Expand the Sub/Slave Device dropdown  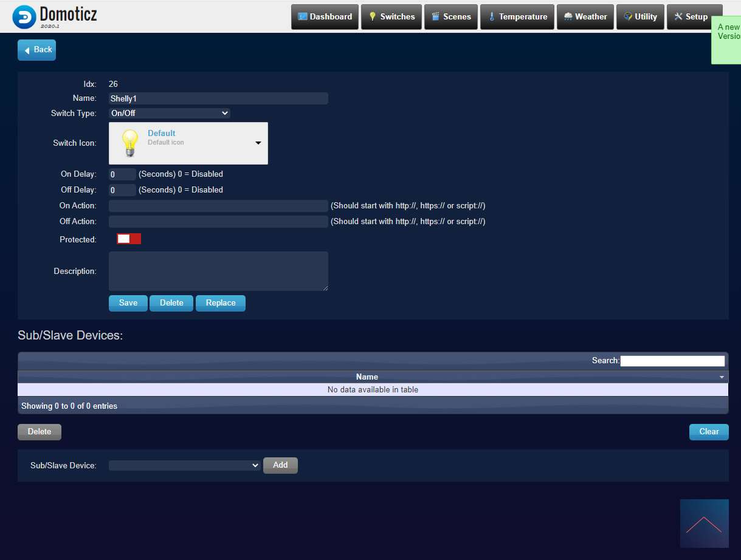pos(185,465)
